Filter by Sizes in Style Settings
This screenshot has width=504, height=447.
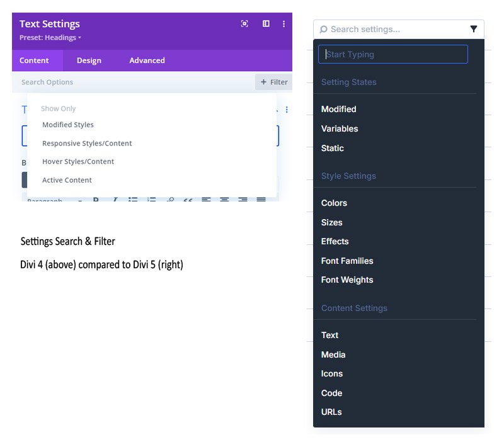(332, 222)
